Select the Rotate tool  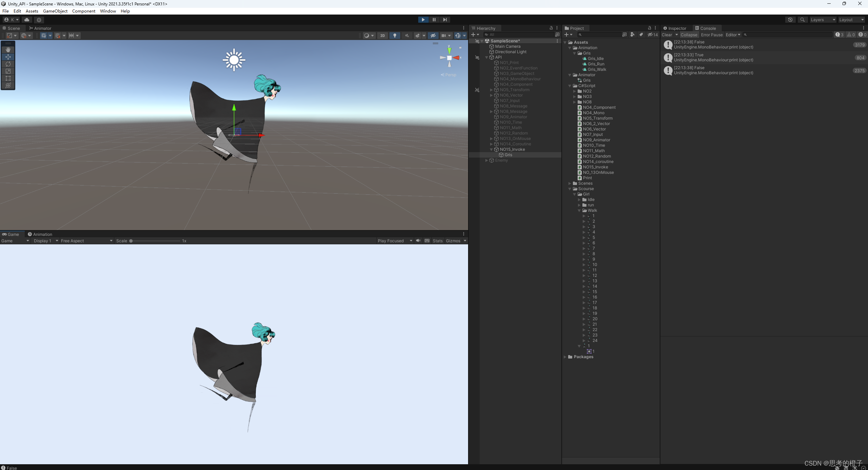tap(8, 64)
